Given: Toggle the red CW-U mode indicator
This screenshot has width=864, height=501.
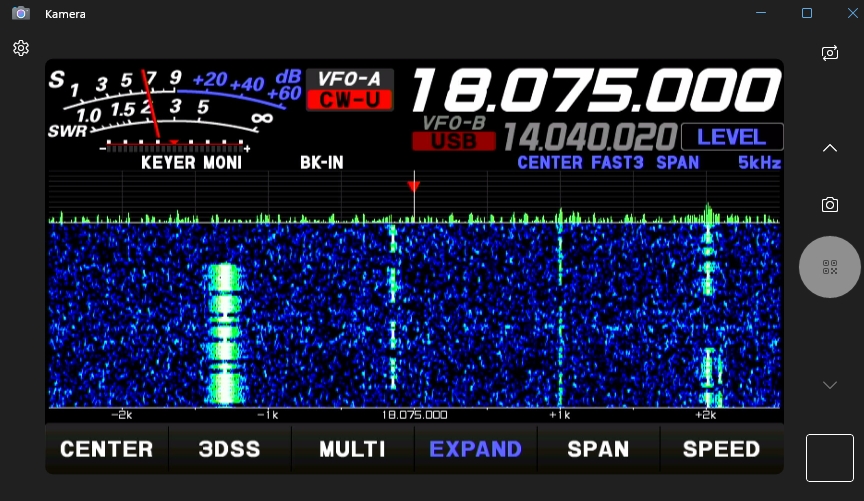Looking at the screenshot, I should coord(349,100).
